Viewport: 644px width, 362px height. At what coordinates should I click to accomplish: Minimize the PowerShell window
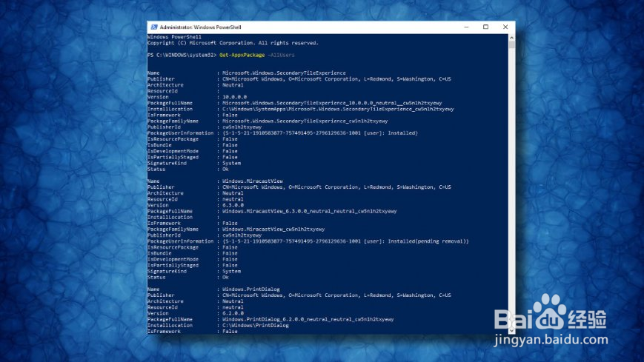pyautogui.click(x=466, y=27)
